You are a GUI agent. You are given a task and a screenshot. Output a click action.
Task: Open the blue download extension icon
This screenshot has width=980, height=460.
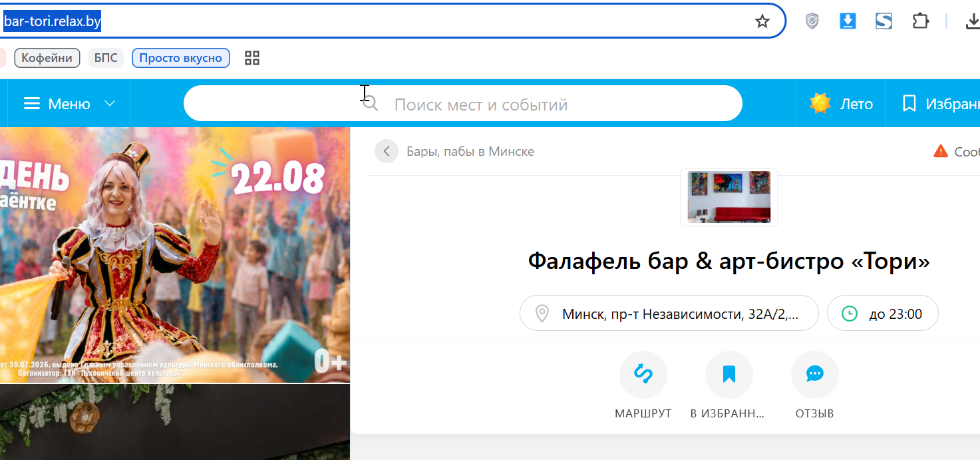[x=848, y=21]
